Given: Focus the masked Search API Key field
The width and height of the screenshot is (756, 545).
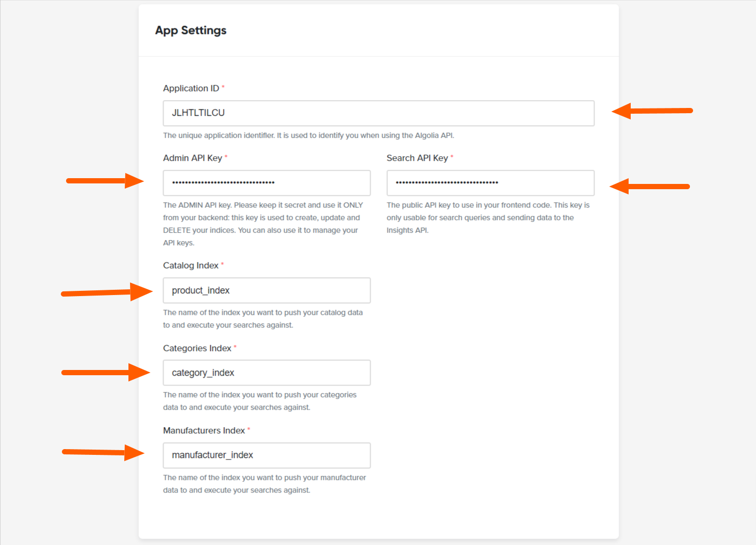Looking at the screenshot, I should [x=490, y=183].
